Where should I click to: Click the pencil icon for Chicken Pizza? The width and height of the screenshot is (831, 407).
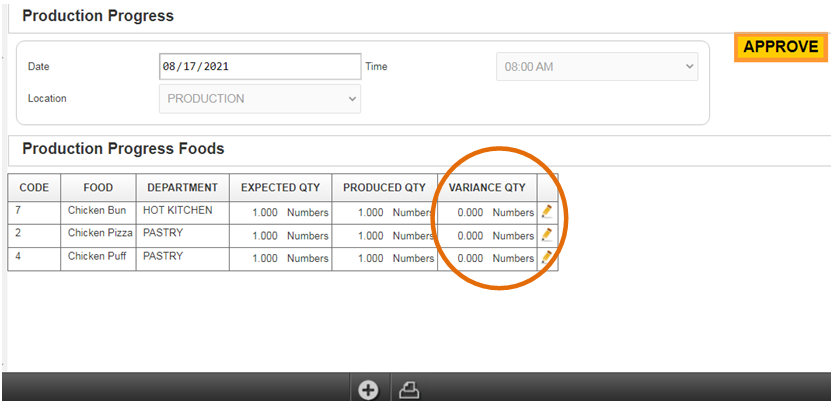pos(547,235)
